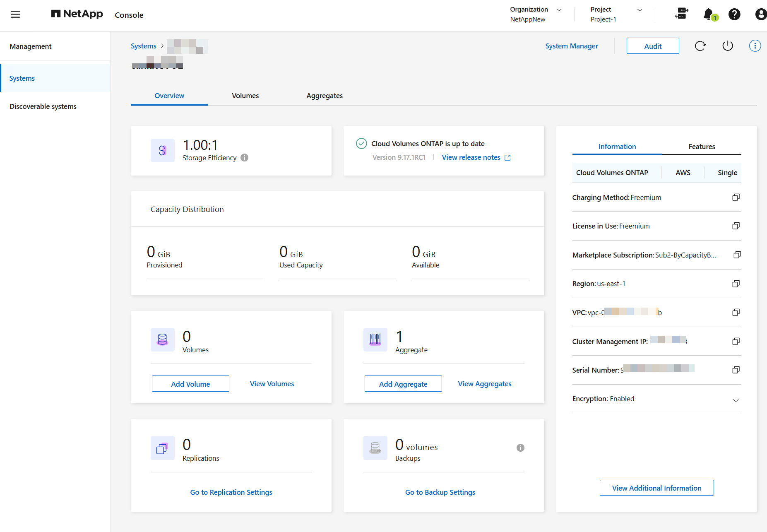Click the Storage Efficiency info icon
The height and width of the screenshot is (532, 767).
[x=244, y=158]
